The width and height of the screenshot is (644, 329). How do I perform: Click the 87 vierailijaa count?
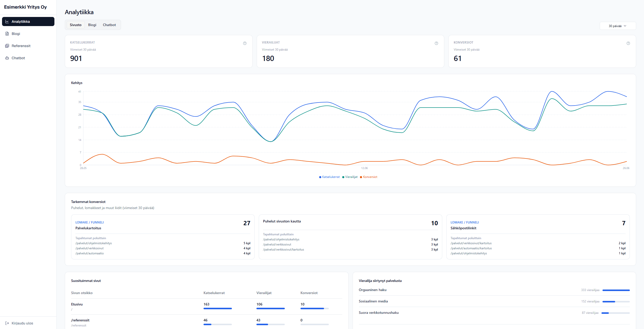(x=590, y=313)
